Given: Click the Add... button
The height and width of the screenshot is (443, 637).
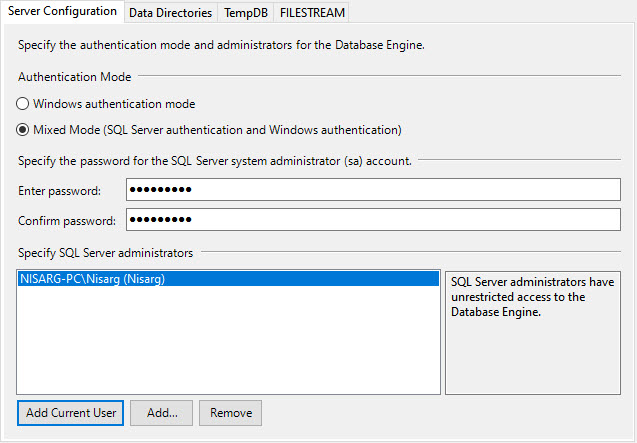Looking at the screenshot, I should tap(161, 413).
